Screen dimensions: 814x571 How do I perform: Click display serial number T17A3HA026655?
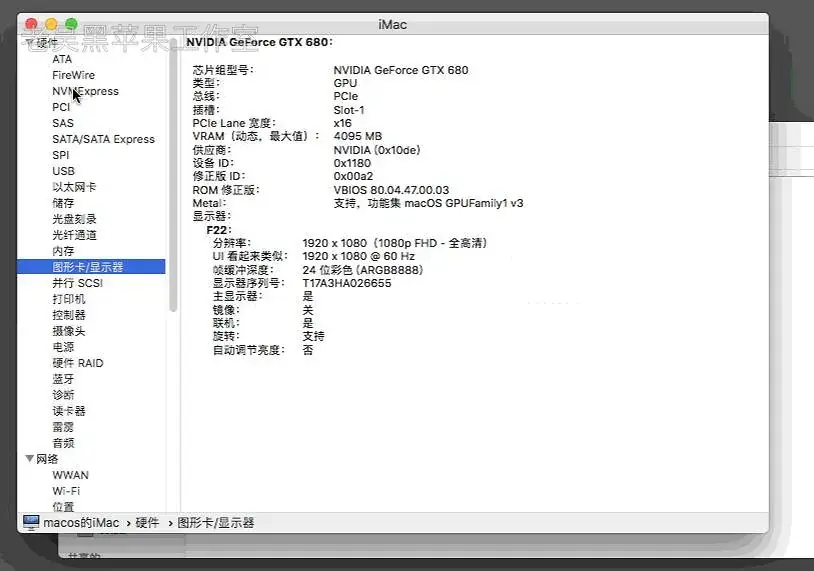coord(347,283)
